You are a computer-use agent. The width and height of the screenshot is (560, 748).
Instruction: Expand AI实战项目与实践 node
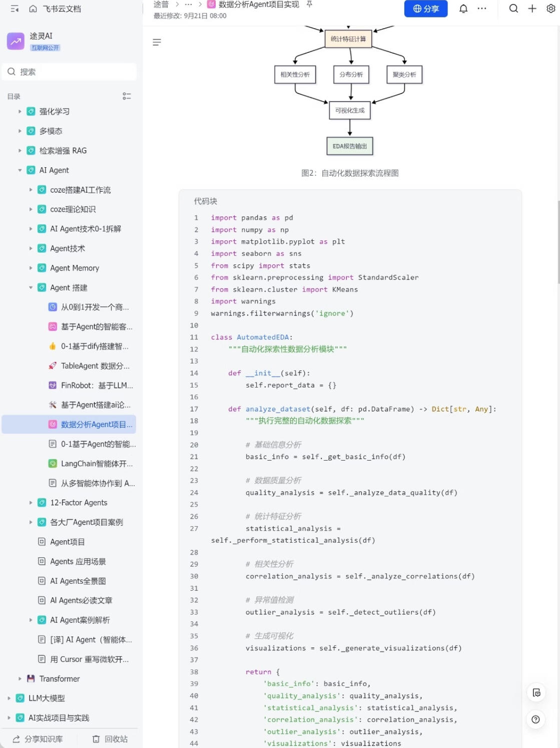9,718
